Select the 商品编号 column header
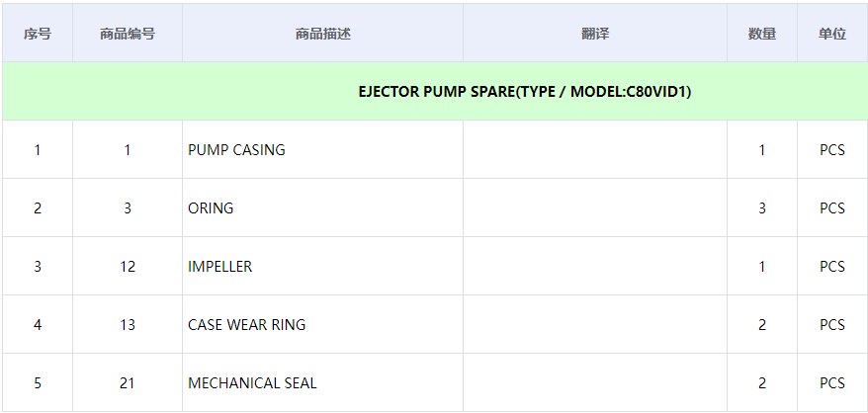Image resolution: width=868 pixels, height=413 pixels. tap(127, 34)
